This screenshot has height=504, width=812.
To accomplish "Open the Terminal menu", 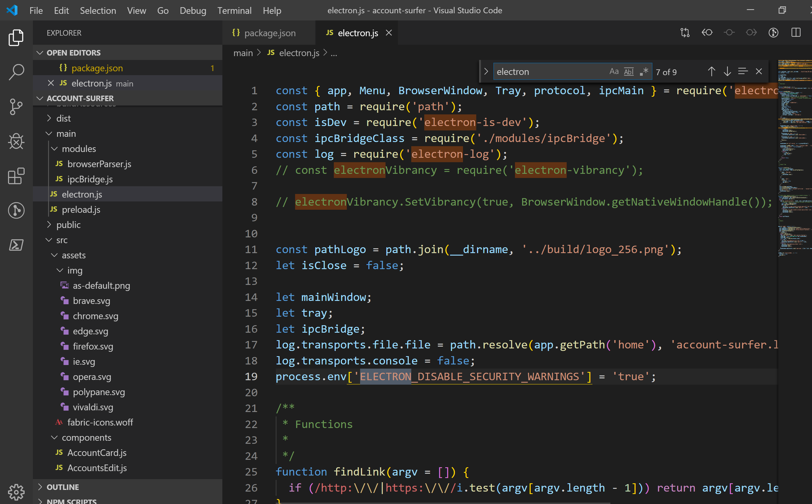I will pyautogui.click(x=234, y=11).
